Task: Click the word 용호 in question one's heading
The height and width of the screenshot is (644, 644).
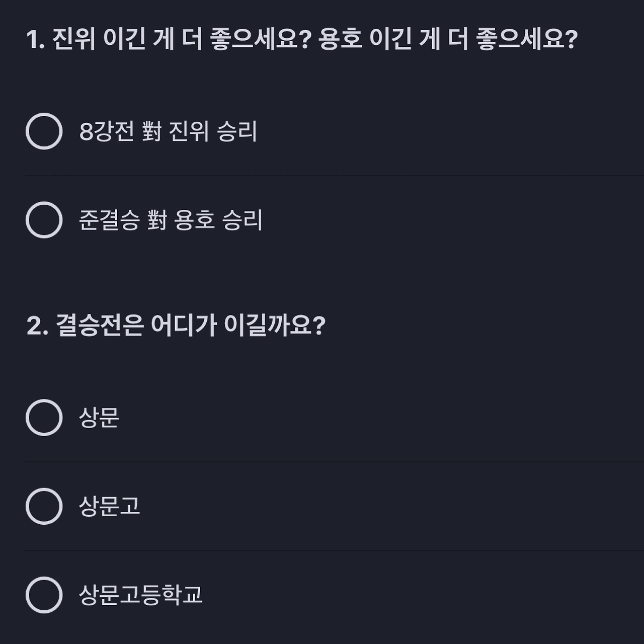Action: coord(340,39)
